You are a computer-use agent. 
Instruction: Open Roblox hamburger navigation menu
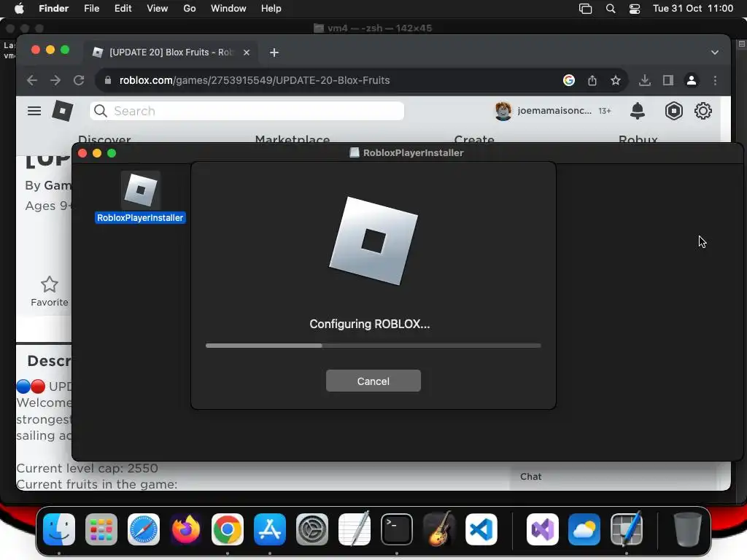[34, 111]
